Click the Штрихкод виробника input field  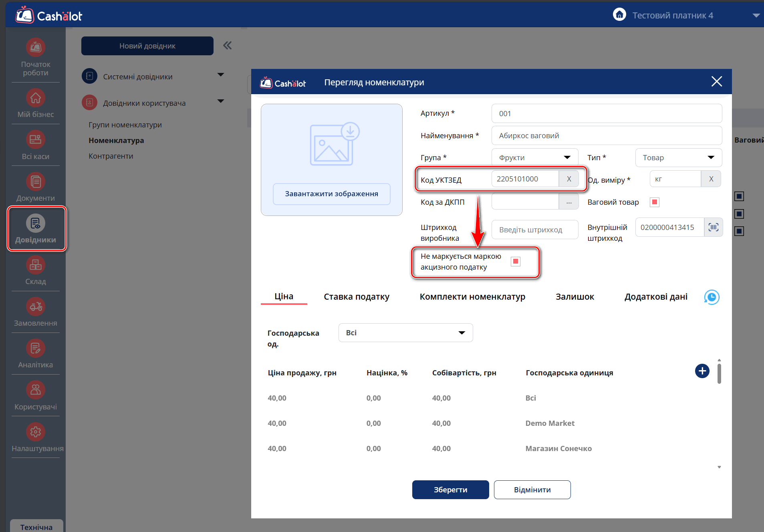coord(534,230)
